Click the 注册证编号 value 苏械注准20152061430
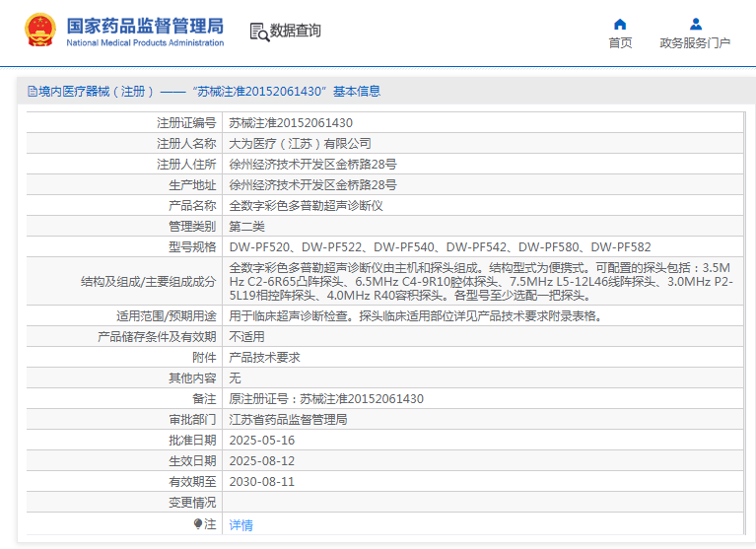This screenshot has width=756, height=549. (x=290, y=123)
